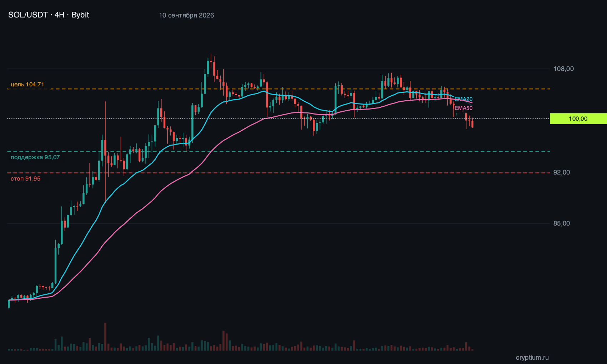The height and width of the screenshot is (364, 607).
Task: Click the EMA50 indicator label
Action: [x=463, y=108]
